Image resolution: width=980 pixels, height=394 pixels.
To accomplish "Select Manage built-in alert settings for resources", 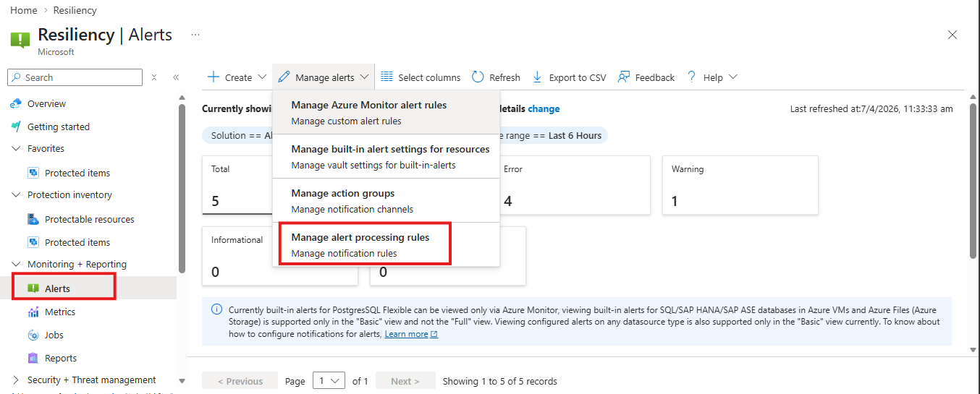I will (x=386, y=156).
